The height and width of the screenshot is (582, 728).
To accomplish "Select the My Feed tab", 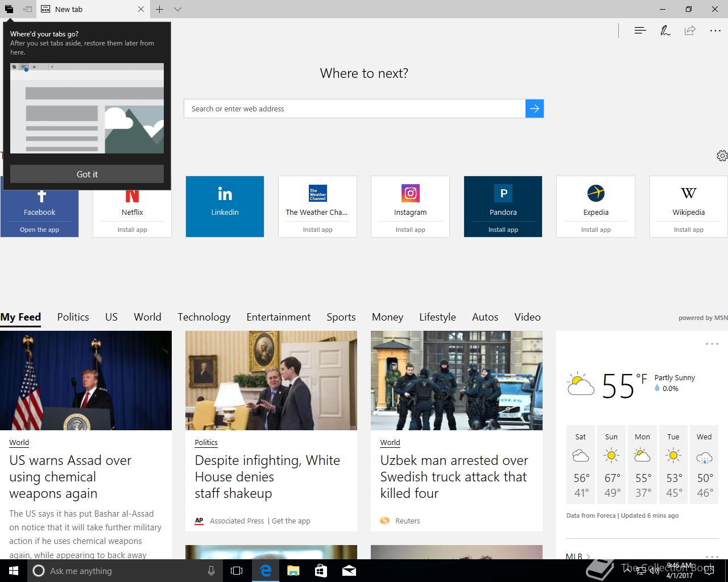I will [x=20, y=317].
